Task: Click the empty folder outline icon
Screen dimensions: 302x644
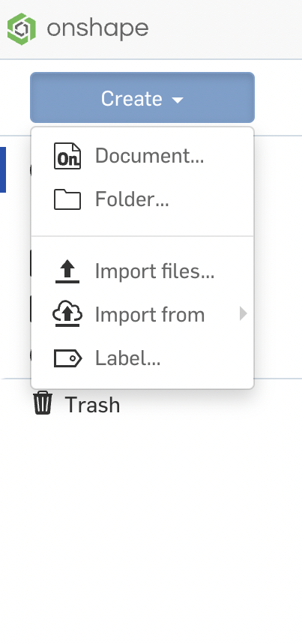Action: [x=67, y=199]
